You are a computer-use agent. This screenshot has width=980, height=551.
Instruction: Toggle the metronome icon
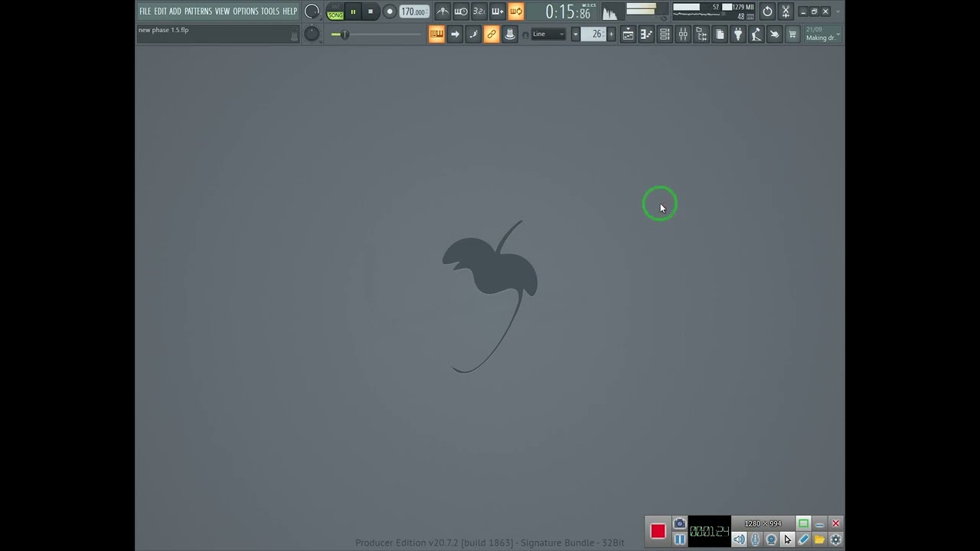[x=443, y=11]
